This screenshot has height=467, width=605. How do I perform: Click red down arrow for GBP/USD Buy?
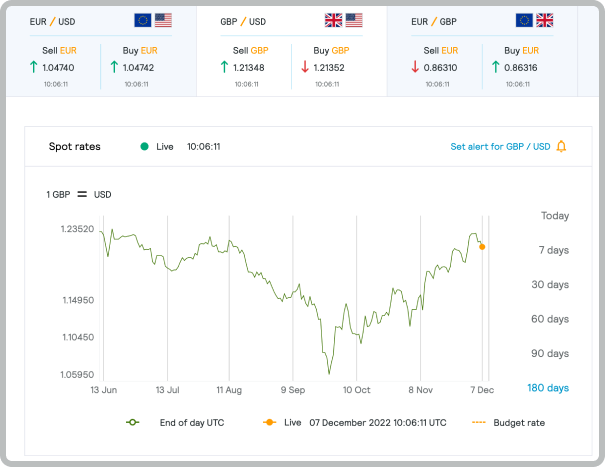click(x=305, y=67)
